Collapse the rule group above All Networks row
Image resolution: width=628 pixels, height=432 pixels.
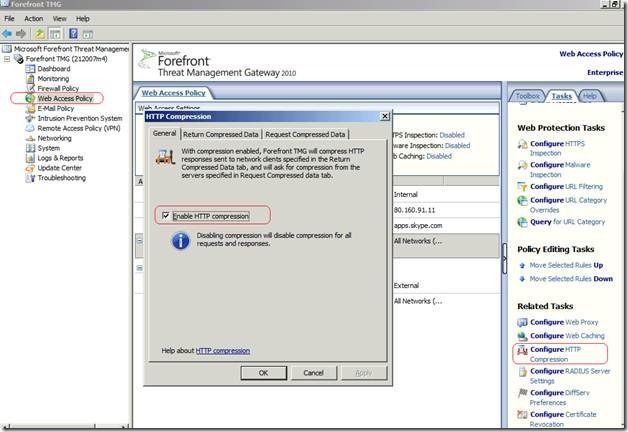point(139,241)
